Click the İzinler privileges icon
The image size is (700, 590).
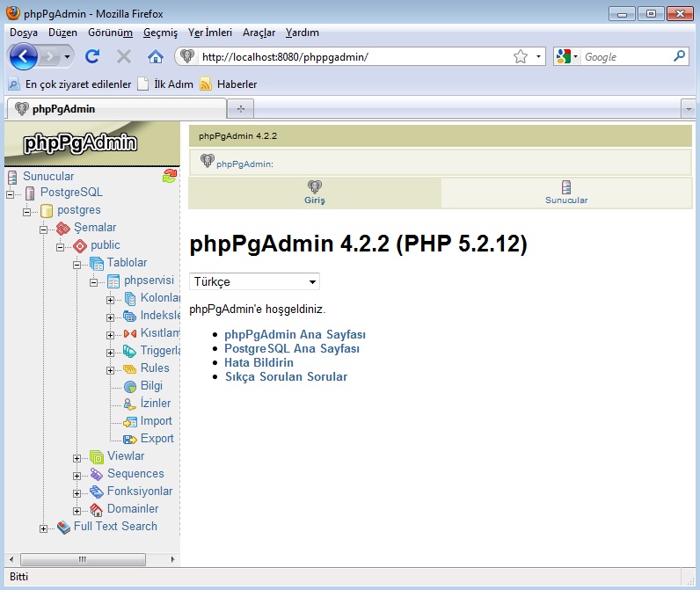click(129, 404)
